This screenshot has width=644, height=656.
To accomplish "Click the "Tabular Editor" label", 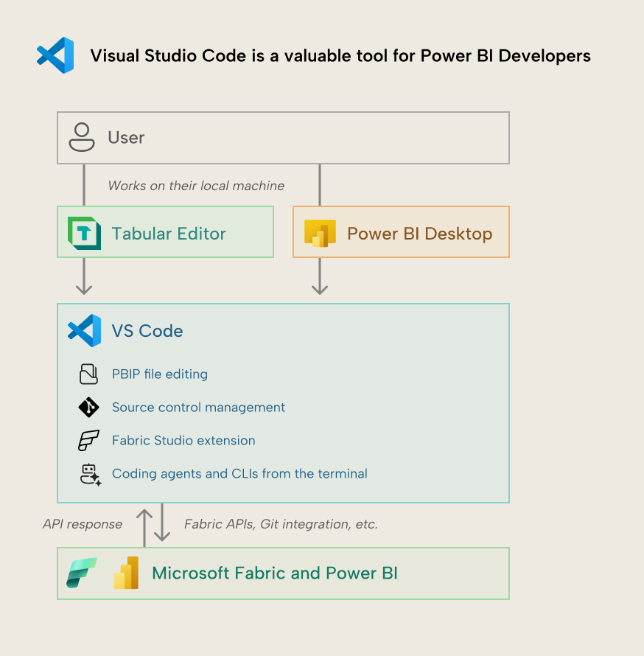I will point(169,234).
